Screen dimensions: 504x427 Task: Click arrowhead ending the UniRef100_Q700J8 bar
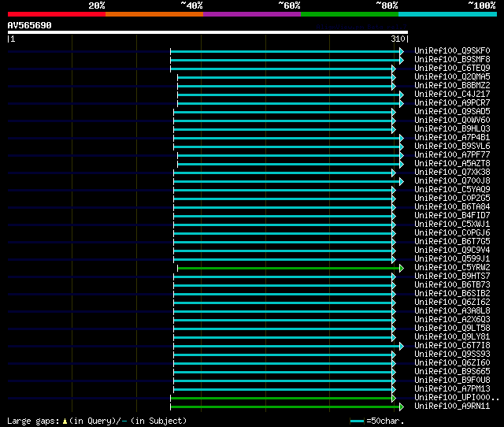click(402, 182)
